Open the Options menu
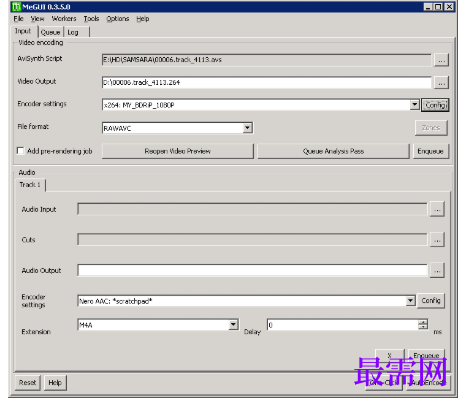 [118, 19]
